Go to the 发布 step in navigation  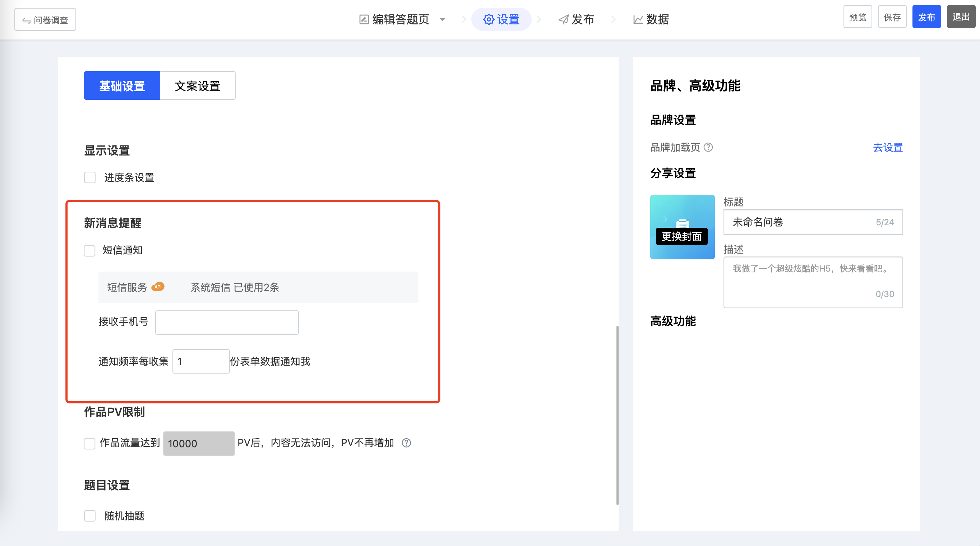tap(576, 19)
